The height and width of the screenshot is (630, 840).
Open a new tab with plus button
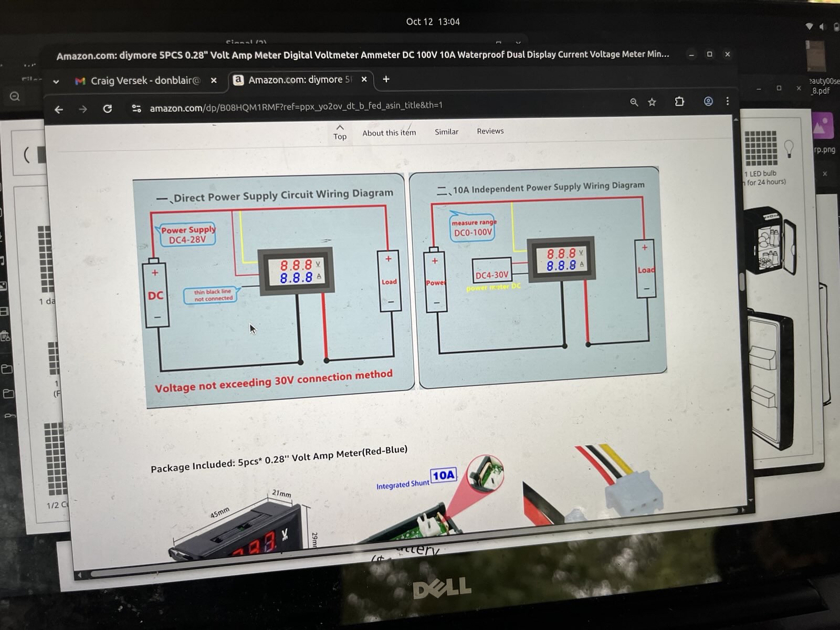pyautogui.click(x=386, y=79)
